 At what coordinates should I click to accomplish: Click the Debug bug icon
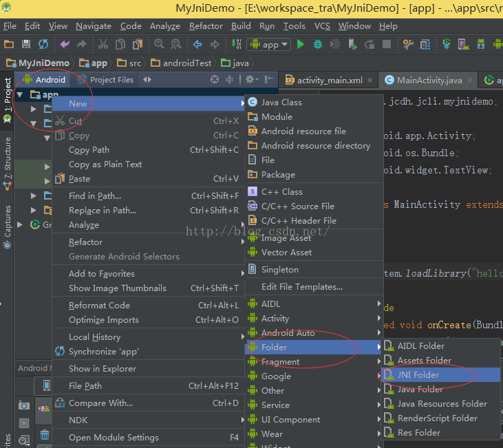click(x=318, y=44)
